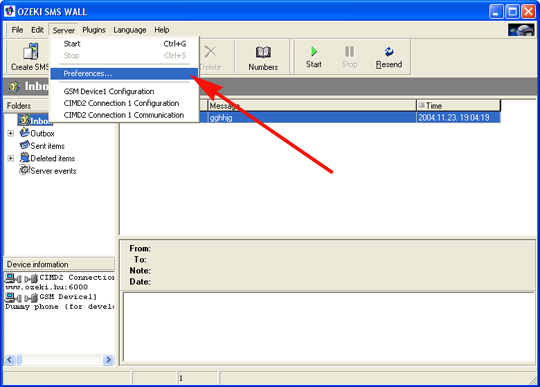Sort by the Time column header
Viewport: 540px width, 387px height.
click(x=458, y=105)
